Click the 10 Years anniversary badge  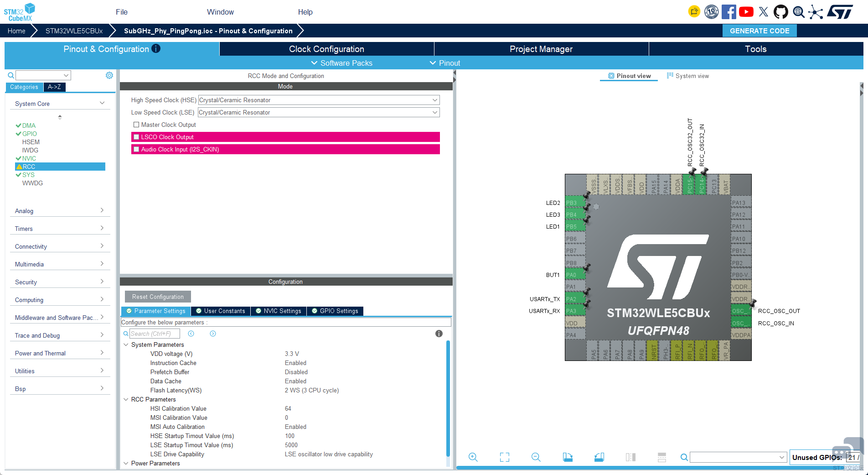click(x=711, y=12)
